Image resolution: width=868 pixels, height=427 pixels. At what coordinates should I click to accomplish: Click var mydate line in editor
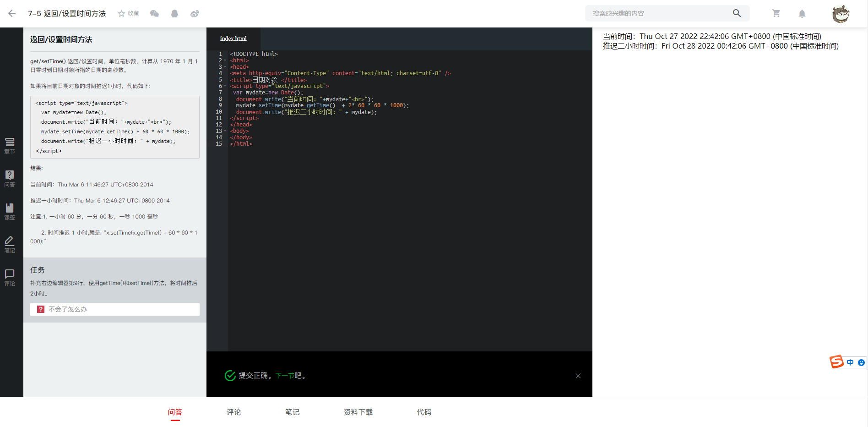pyautogui.click(x=268, y=93)
